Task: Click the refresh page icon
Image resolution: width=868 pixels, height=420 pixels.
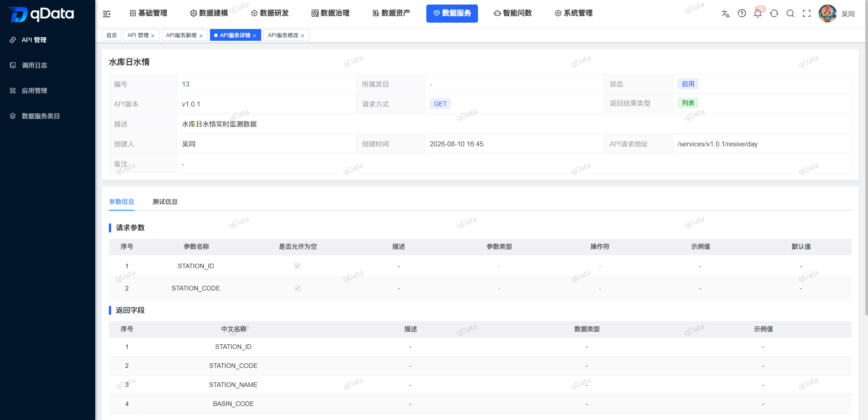Action: click(x=774, y=14)
